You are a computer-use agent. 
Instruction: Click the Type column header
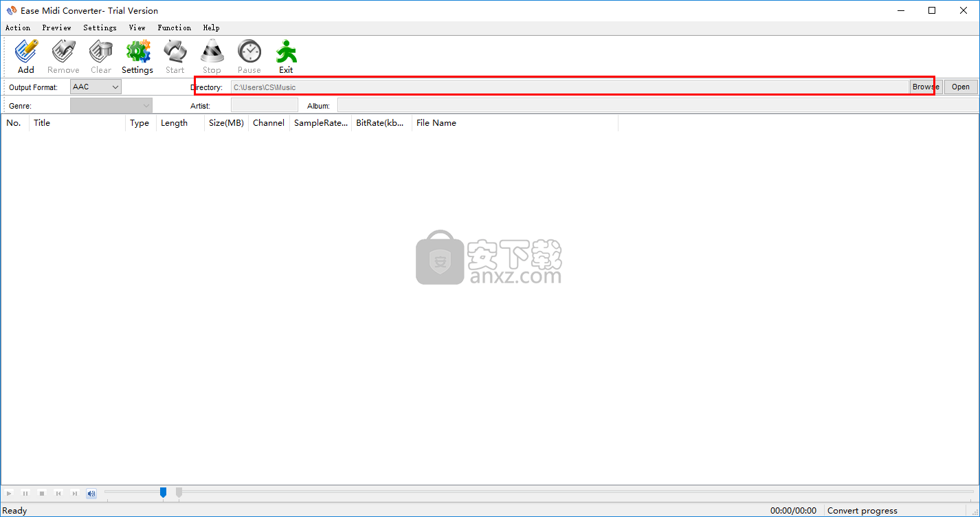140,123
